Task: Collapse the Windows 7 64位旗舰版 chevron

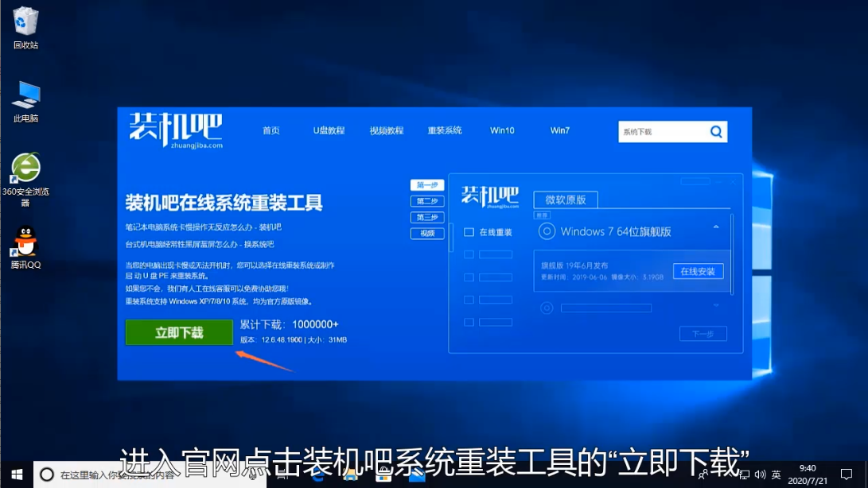Action: pos(716,227)
